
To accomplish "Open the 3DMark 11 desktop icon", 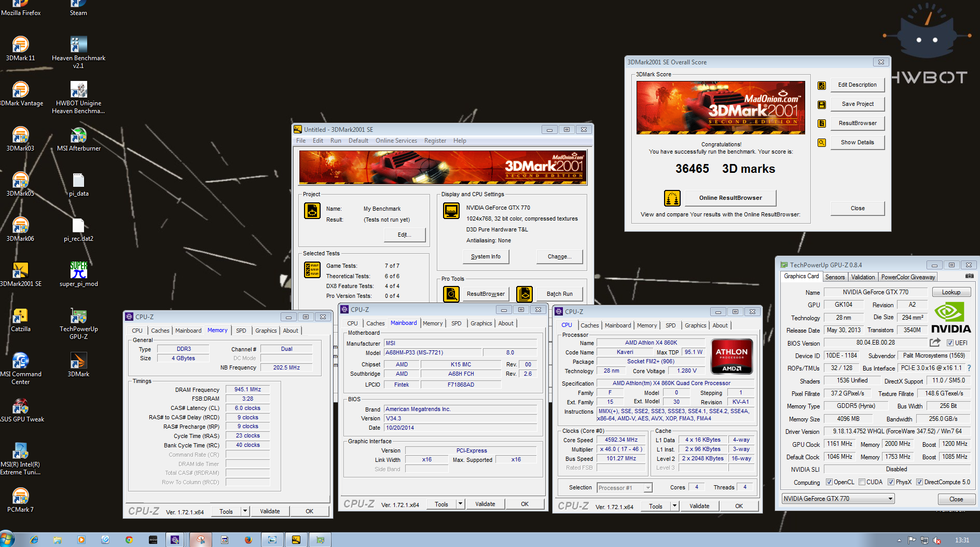I will [20, 48].
